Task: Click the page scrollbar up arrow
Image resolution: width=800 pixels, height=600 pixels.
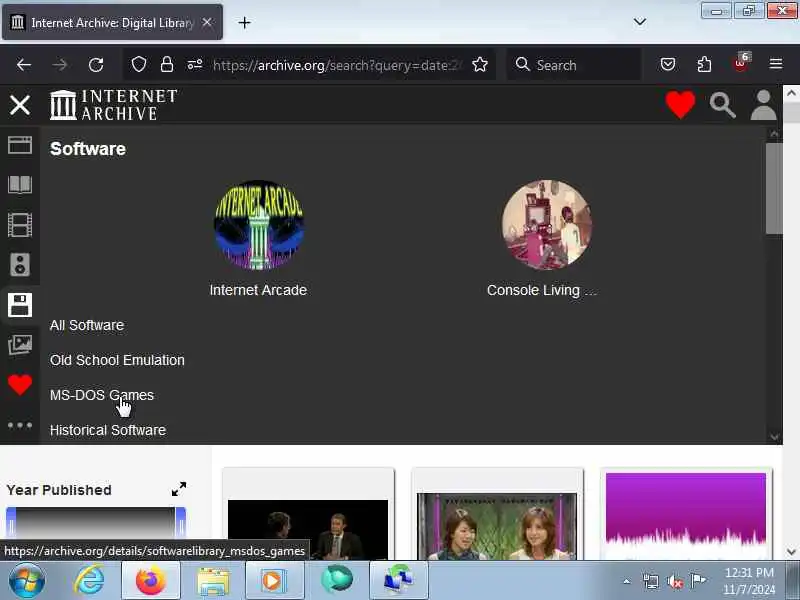Action: [x=791, y=94]
